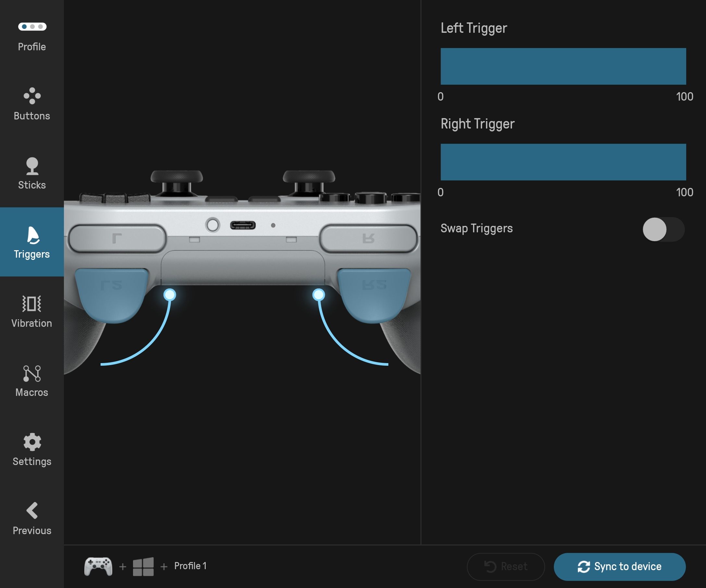Click the 0 value under Right Trigger
The height and width of the screenshot is (588, 706).
coord(440,192)
